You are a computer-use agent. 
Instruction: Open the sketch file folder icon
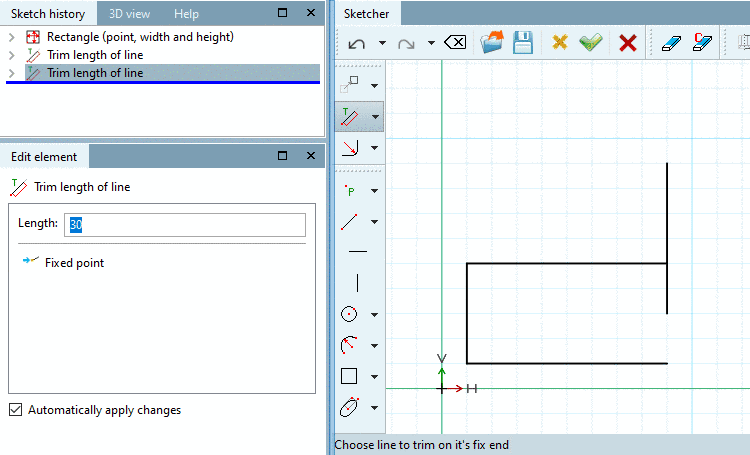pos(492,42)
